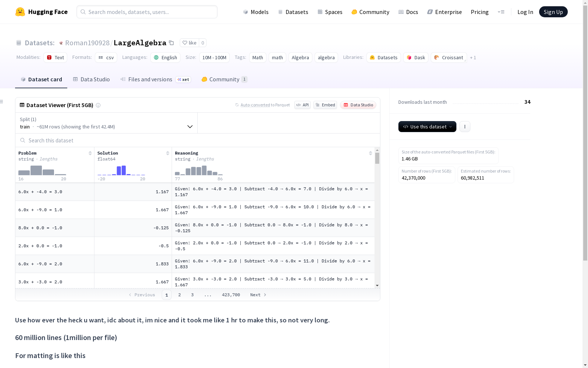Select the Dask library tag
The image size is (588, 368).
(416, 57)
